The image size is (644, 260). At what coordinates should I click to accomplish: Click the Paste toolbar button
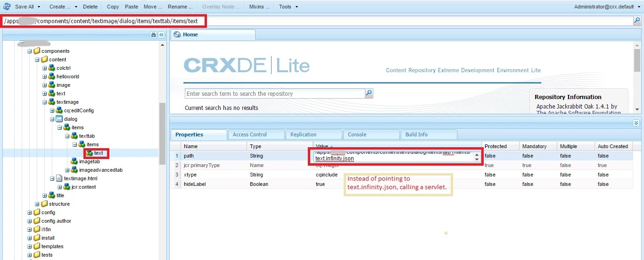pos(132,7)
